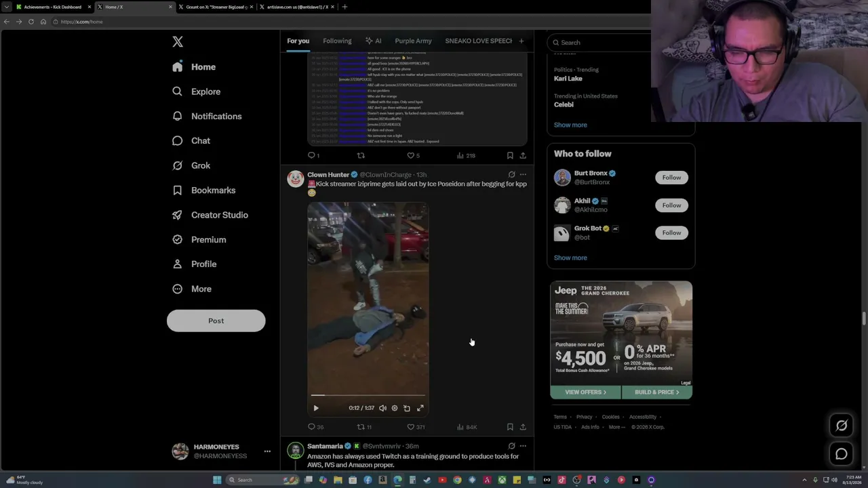Viewport: 868px width, 488px height.
Task: Open view stats showing 218 views
Action: pos(466,155)
